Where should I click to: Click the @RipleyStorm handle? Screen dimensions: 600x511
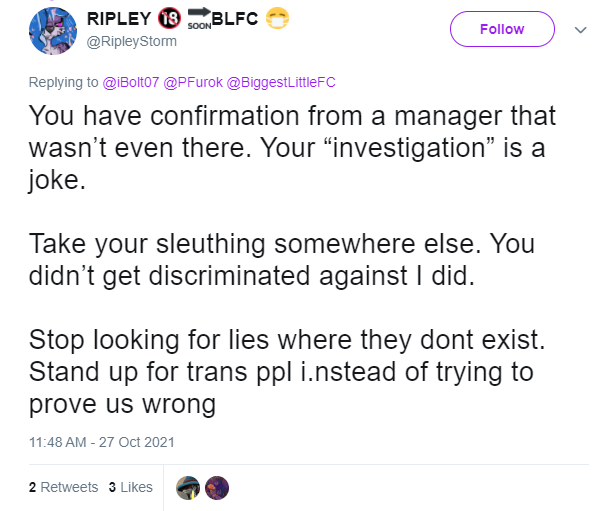[132, 41]
